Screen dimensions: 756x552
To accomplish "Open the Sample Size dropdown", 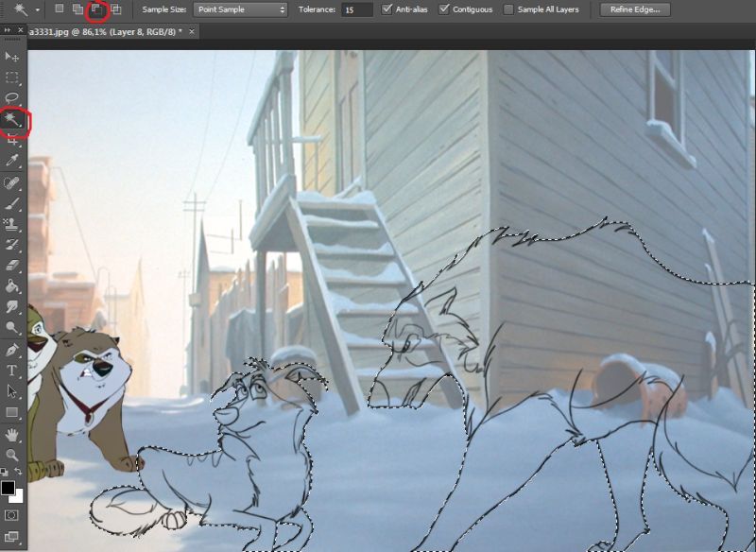I will point(240,9).
